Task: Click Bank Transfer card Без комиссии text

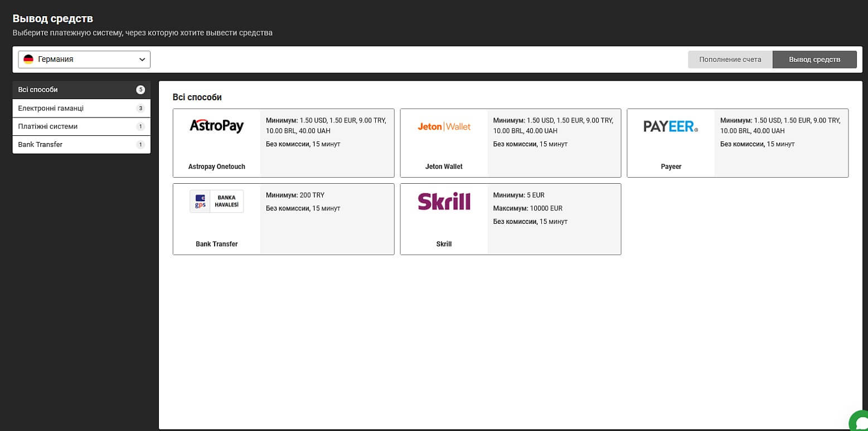Action: [303, 208]
